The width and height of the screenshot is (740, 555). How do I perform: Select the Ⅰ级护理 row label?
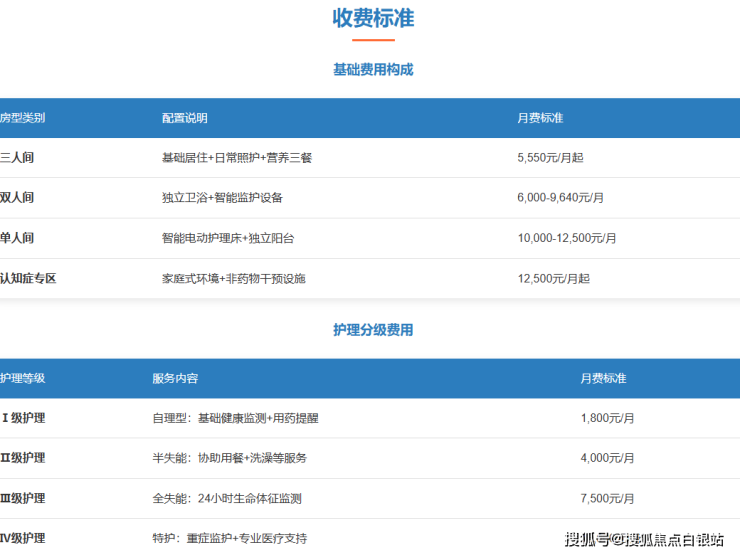click(23, 418)
